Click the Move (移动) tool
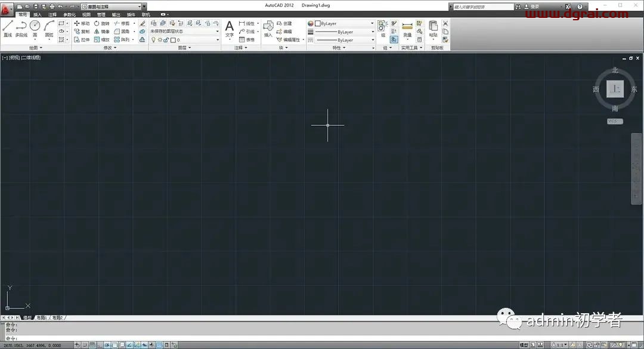 pyautogui.click(x=82, y=23)
